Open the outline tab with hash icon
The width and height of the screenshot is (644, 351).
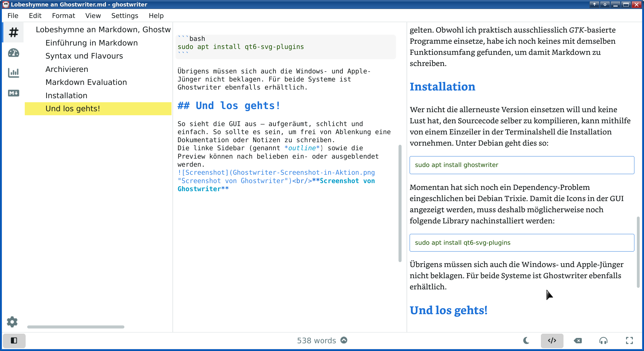tap(13, 32)
